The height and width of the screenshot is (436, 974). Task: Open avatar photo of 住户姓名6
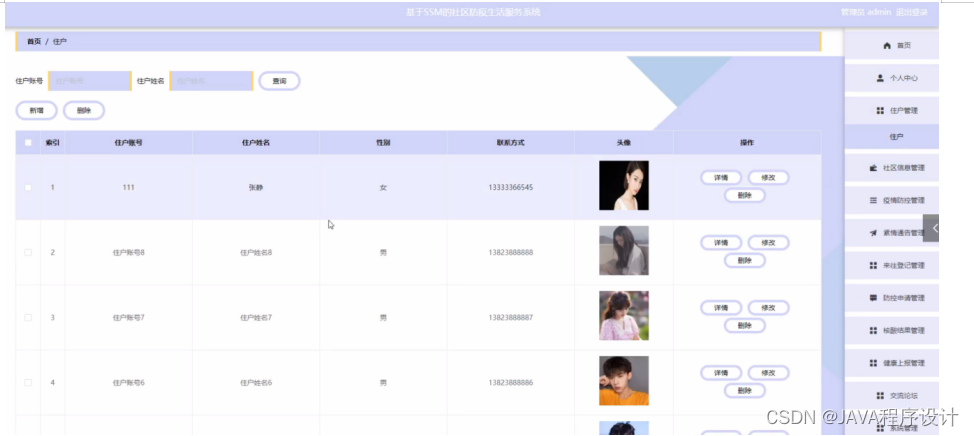tap(624, 381)
